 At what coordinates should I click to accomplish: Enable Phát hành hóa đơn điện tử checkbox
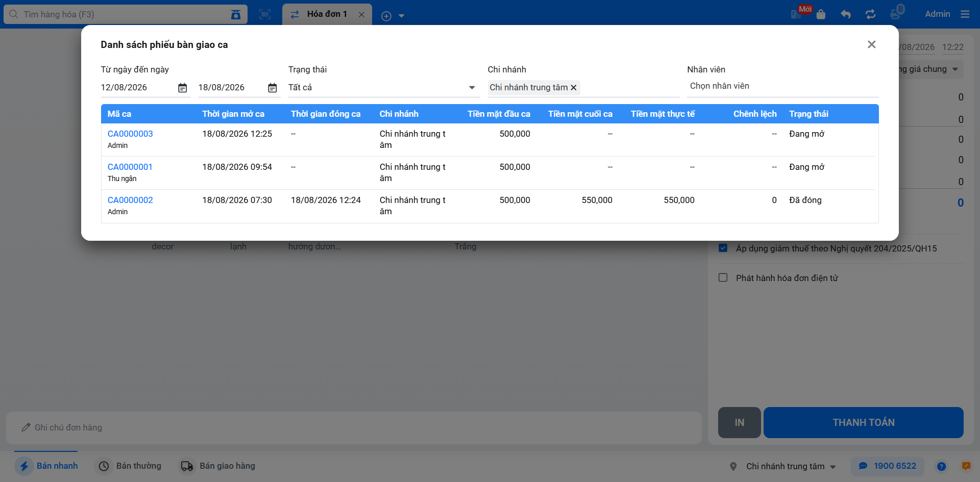point(723,277)
